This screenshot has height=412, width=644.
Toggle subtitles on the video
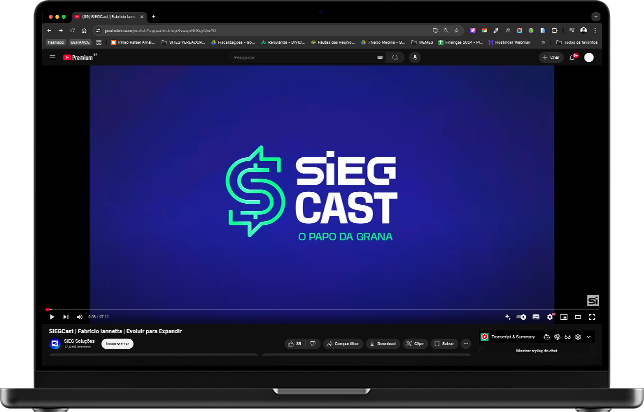click(536, 317)
